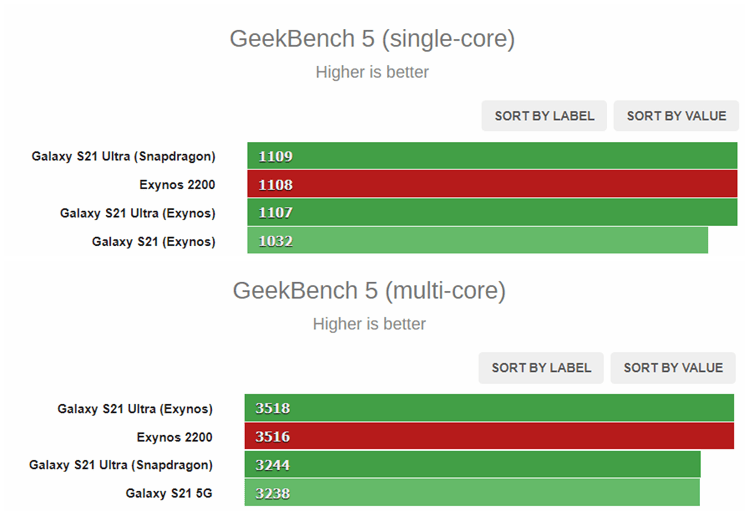This screenshot has height=515, width=750.
Task: Click Sort by Label in single-core chart
Action: click(x=544, y=116)
